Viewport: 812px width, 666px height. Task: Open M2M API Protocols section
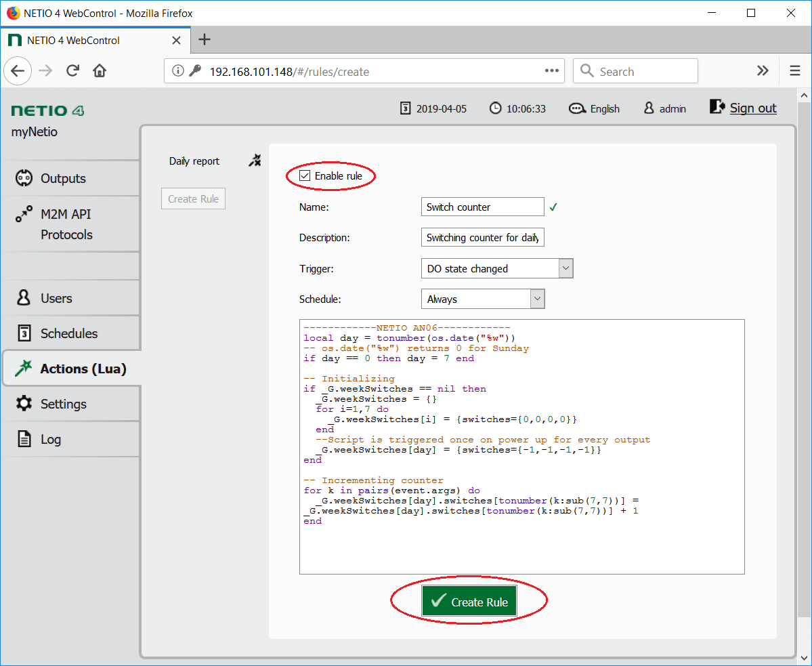[71, 224]
